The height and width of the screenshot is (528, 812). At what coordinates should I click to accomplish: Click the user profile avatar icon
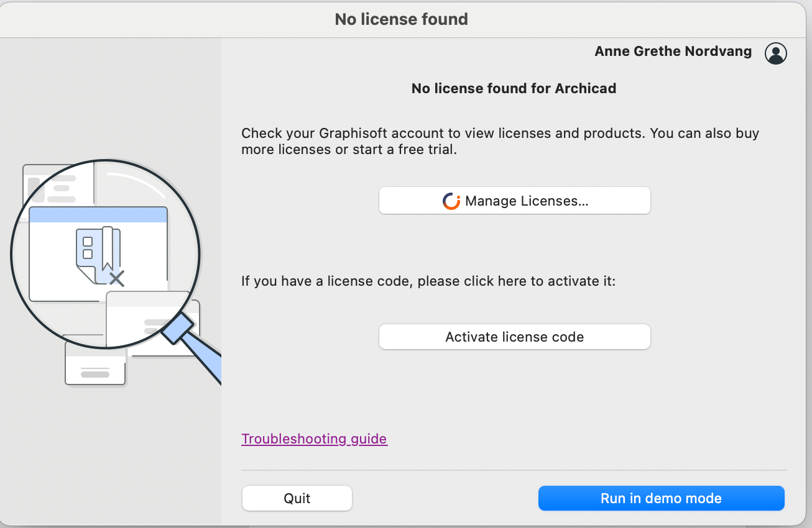(x=775, y=53)
